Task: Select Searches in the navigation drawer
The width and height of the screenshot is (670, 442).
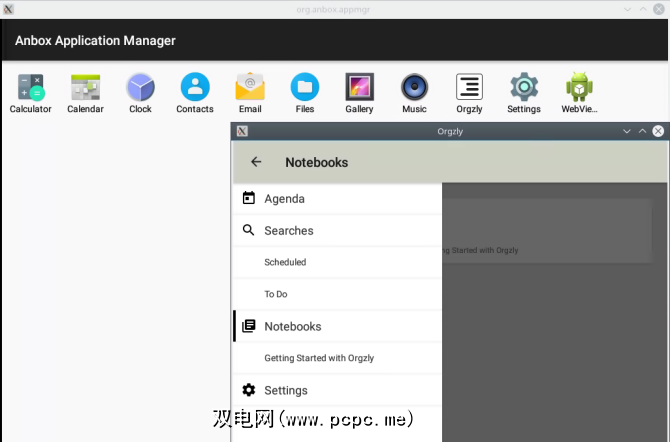Action: coord(288,231)
